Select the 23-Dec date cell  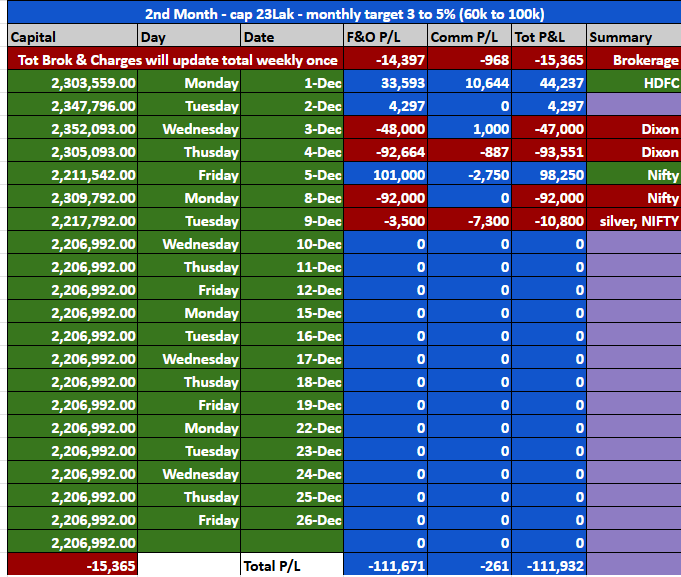(x=292, y=451)
